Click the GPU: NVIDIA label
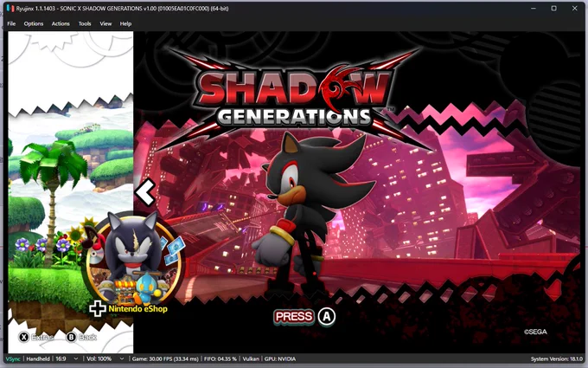Viewport: 588px width, 368px height. pyautogui.click(x=280, y=359)
